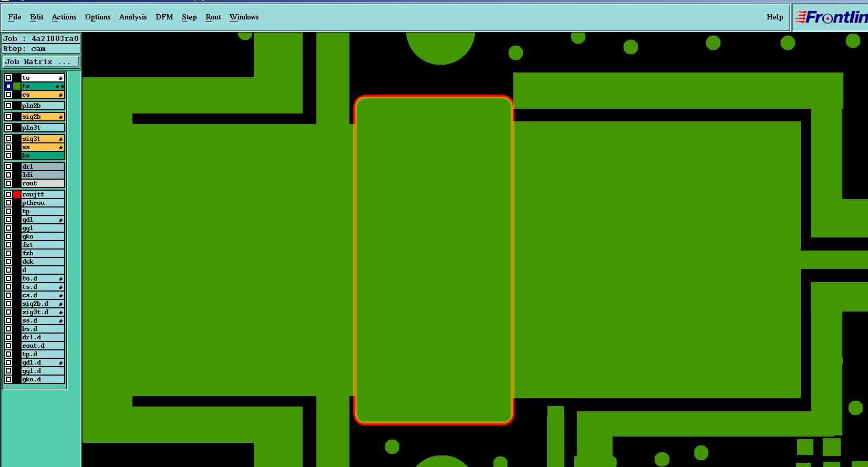This screenshot has height=467, width=868.
Task: Click the hand icon on the cs.d row
Action: (61, 295)
